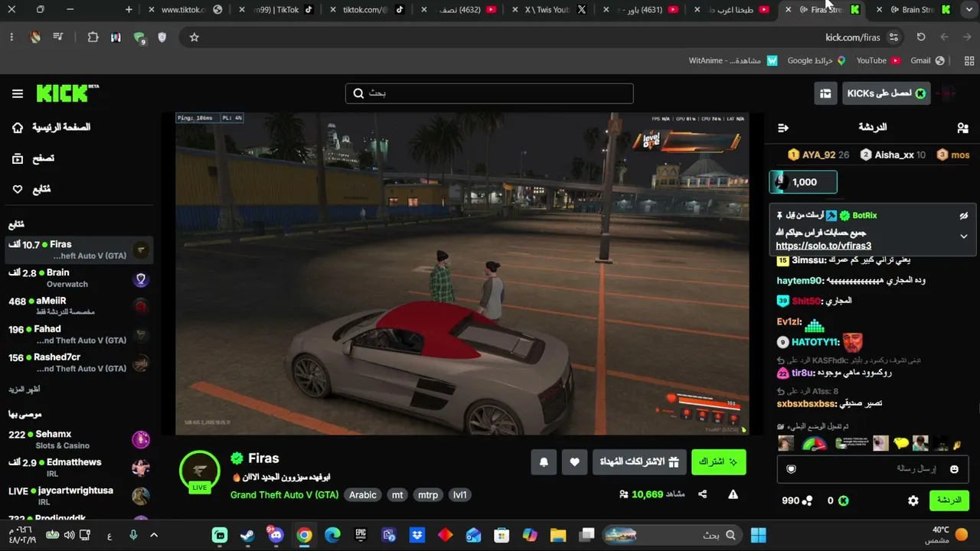This screenshot has width=980, height=551.
Task: Open the emoji picker in chat input
Action: pos(954,469)
